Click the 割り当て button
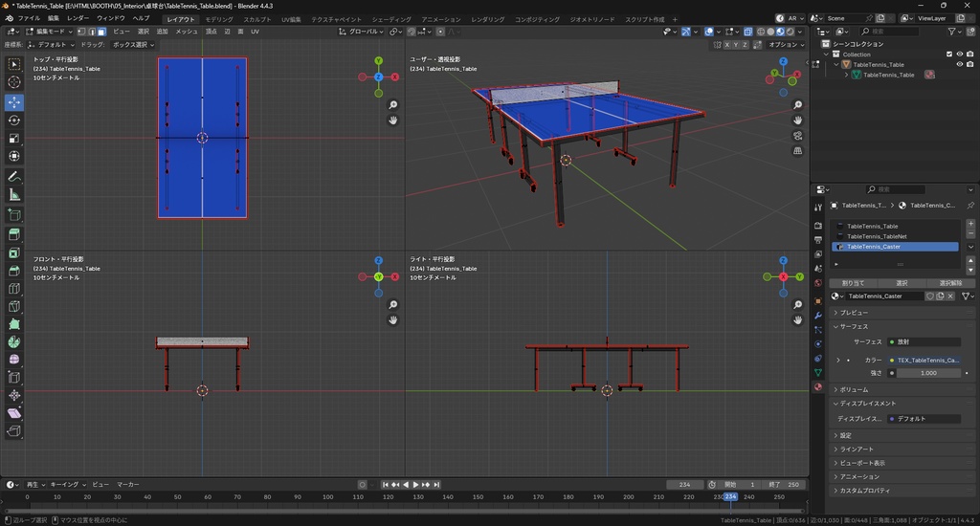Viewport: 980px width, 526px height. click(852, 283)
